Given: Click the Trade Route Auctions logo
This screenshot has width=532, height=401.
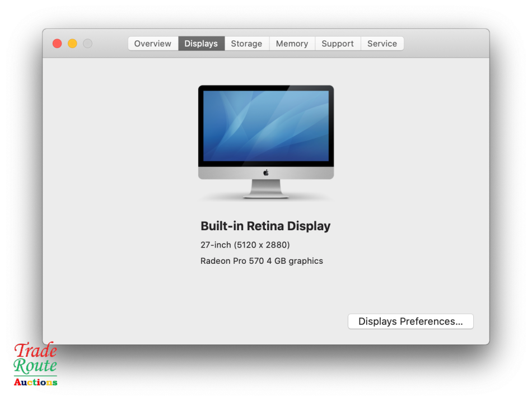Looking at the screenshot, I should pos(35,364).
